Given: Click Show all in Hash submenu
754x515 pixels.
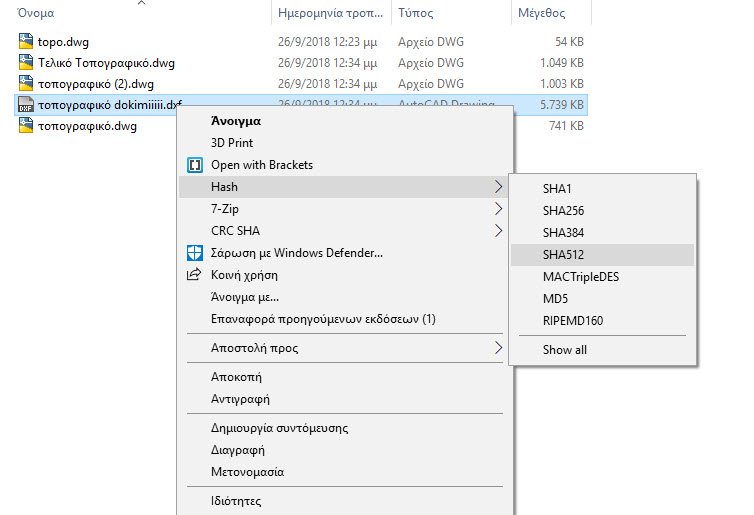Looking at the screenshot, I should click(x=564, y=350).
